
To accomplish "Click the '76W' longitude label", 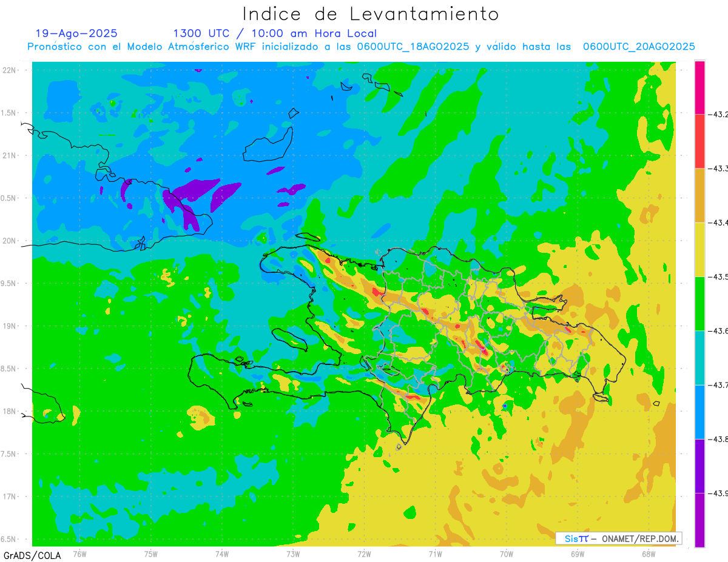I will pyautogui.click(x=79, y=554).
